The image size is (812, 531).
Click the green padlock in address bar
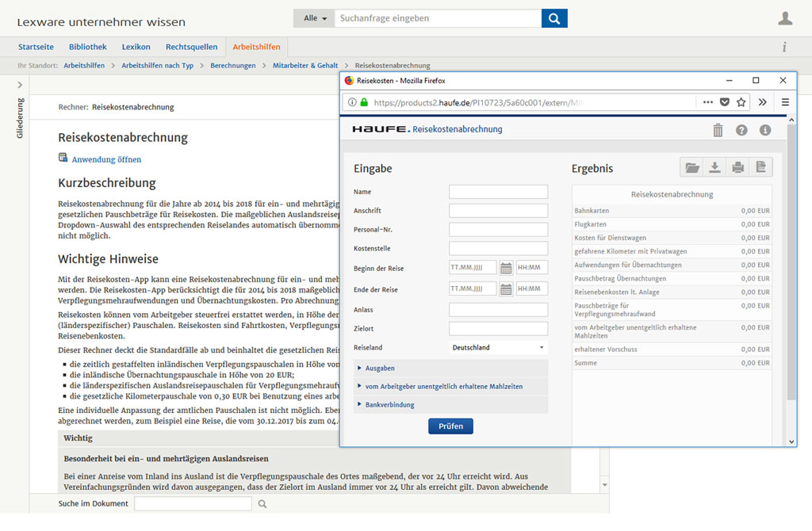(364, 102)
